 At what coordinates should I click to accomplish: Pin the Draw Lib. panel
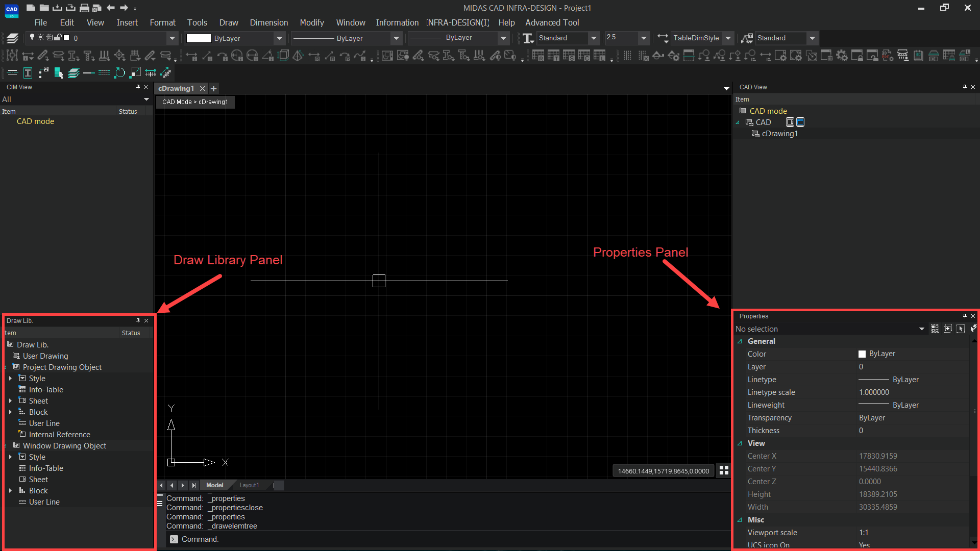click(138, 321)
